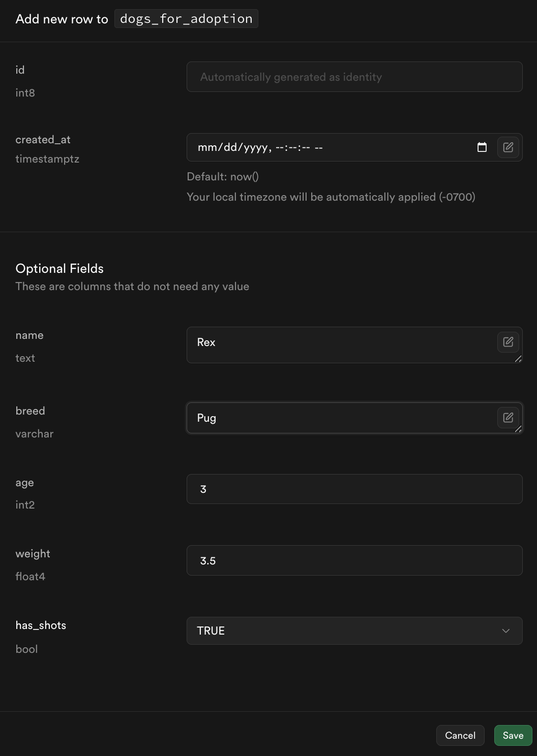Open expanded editor for breed field
Viewport: 537px width, 756px height.
[x=508, y=418]
